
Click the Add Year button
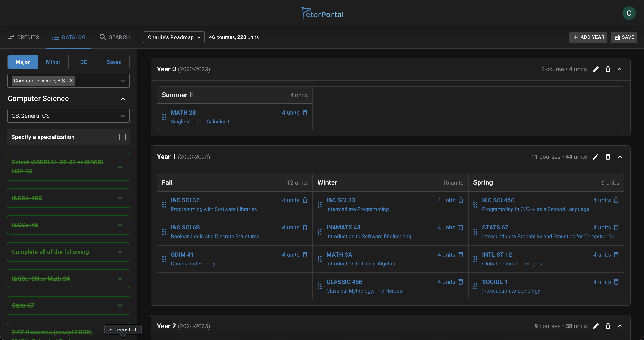tap(588, 37)
